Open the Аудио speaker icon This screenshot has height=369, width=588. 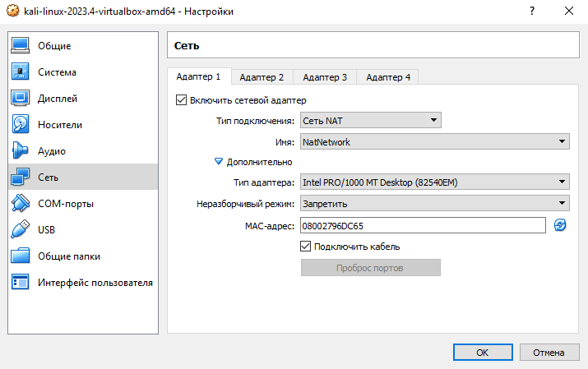tap(21, 151)
